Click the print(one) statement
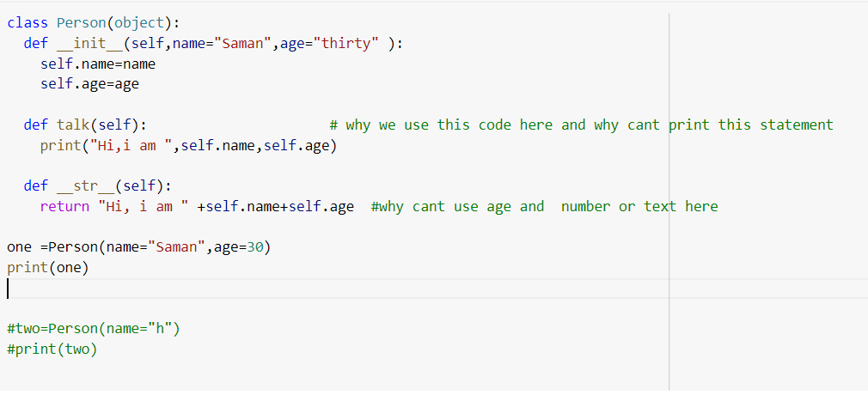 (48, 268)
